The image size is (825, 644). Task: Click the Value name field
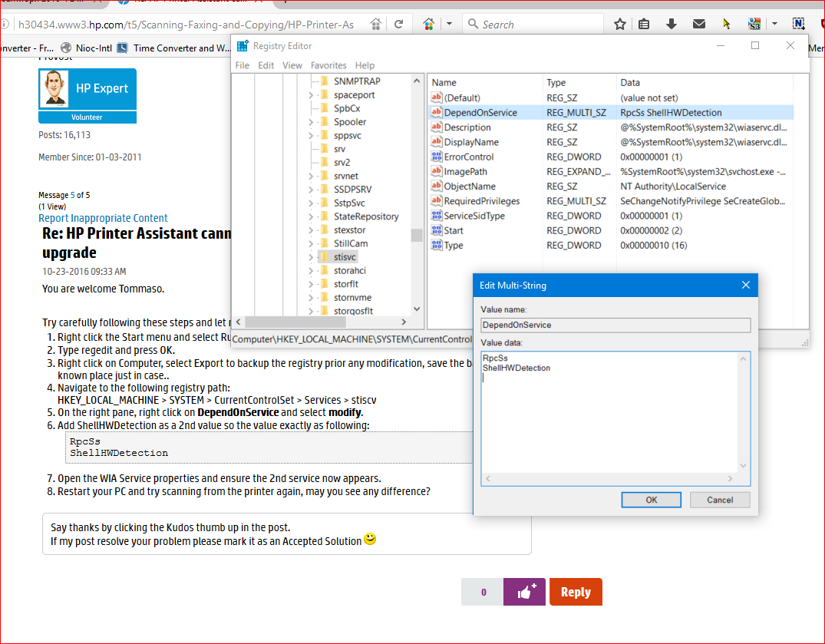615,325
